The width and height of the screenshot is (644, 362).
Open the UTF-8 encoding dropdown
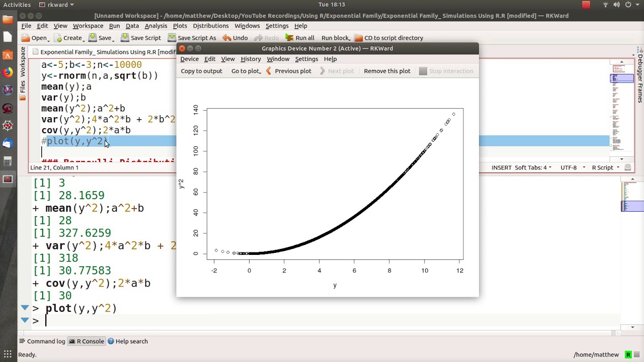(573, 167)
